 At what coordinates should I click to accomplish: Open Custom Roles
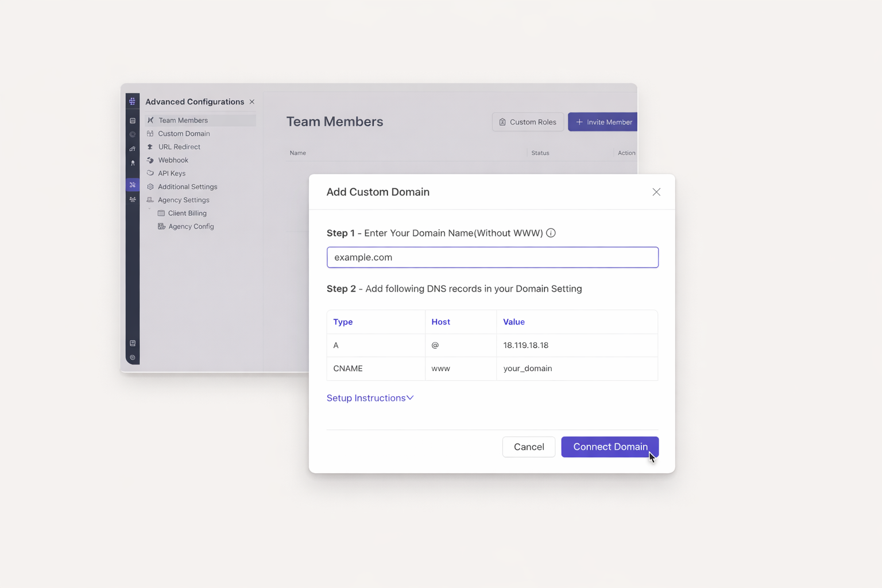click(527, 122)
